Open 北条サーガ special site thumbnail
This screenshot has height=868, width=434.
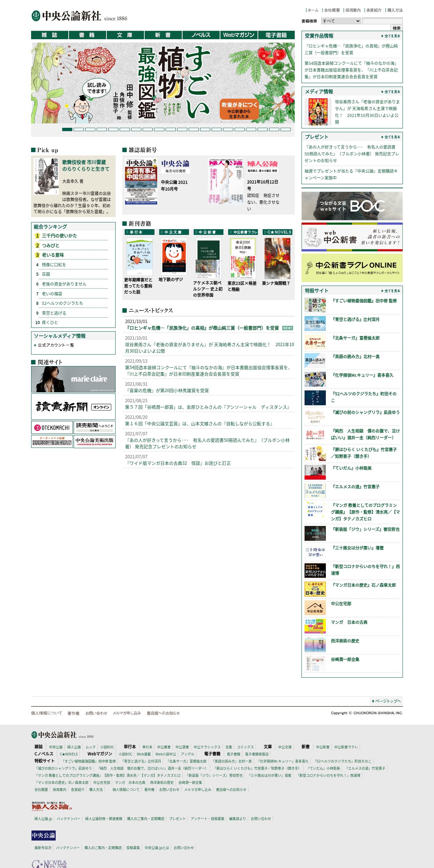tap(315, 342)
